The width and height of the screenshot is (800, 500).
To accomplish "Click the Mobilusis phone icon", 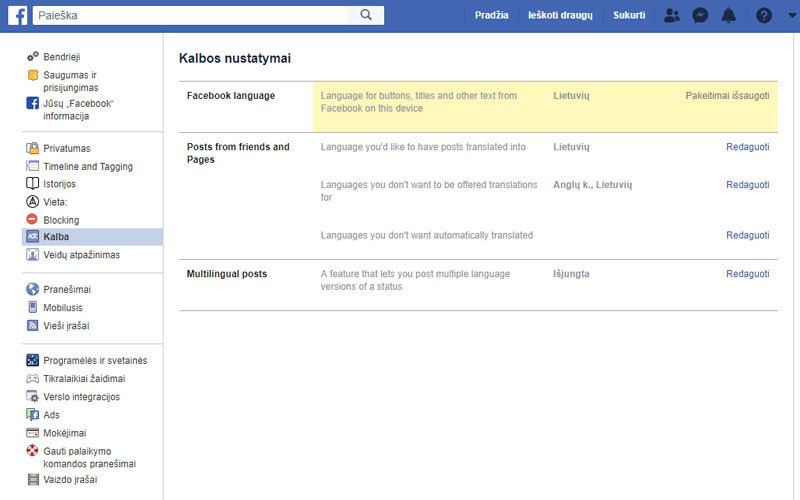I will [33, 307].
